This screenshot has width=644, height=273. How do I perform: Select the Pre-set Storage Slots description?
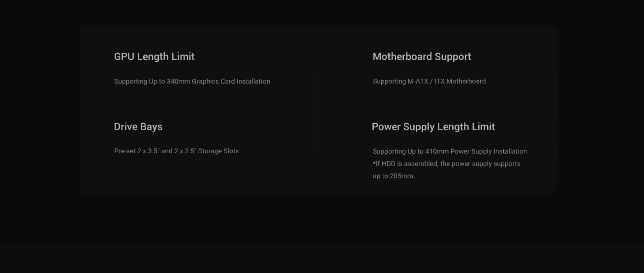pos(176,151)
